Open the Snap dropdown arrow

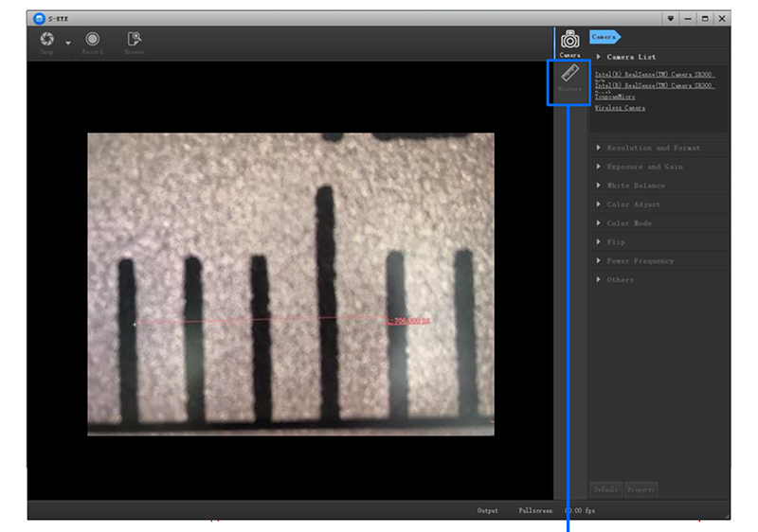pyautogui.click(x=68, y=44)
